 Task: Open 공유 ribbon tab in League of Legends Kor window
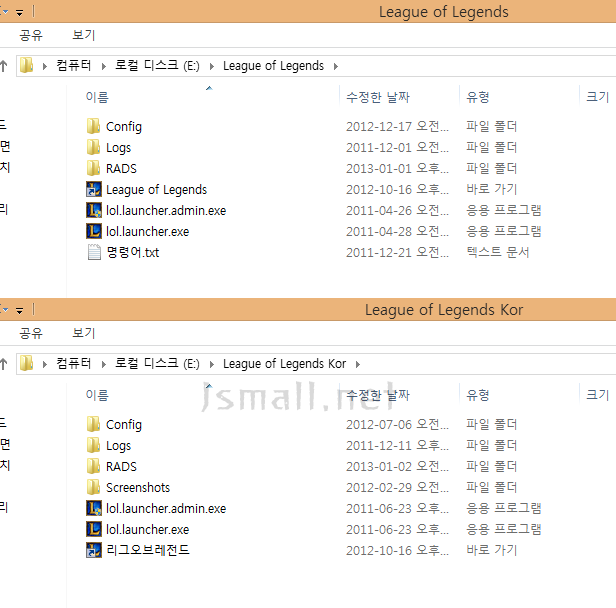click(x=31, y=333)
